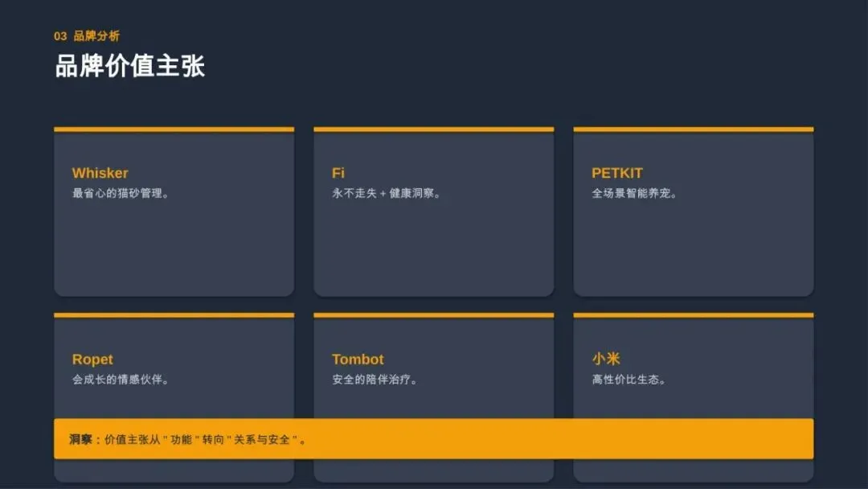868x489 pixels.
Task: Click the slide title '品牌价值主张'
Action: tap(130, 66)
